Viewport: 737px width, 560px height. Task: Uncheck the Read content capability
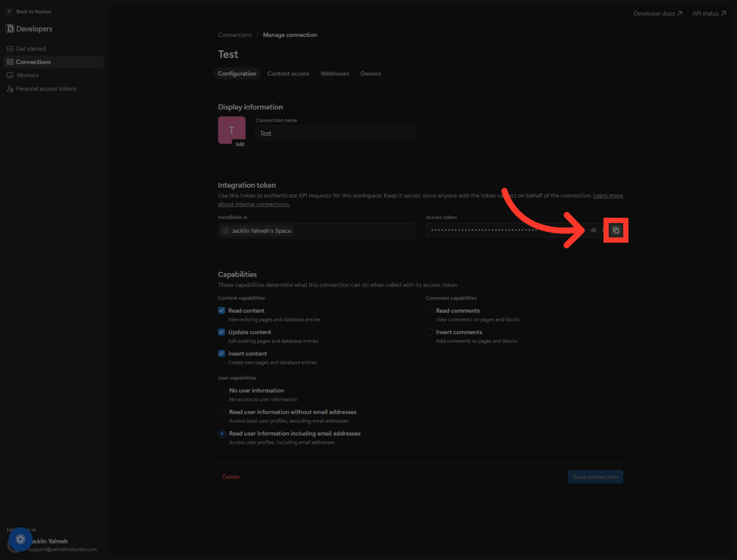click(221, 311)
